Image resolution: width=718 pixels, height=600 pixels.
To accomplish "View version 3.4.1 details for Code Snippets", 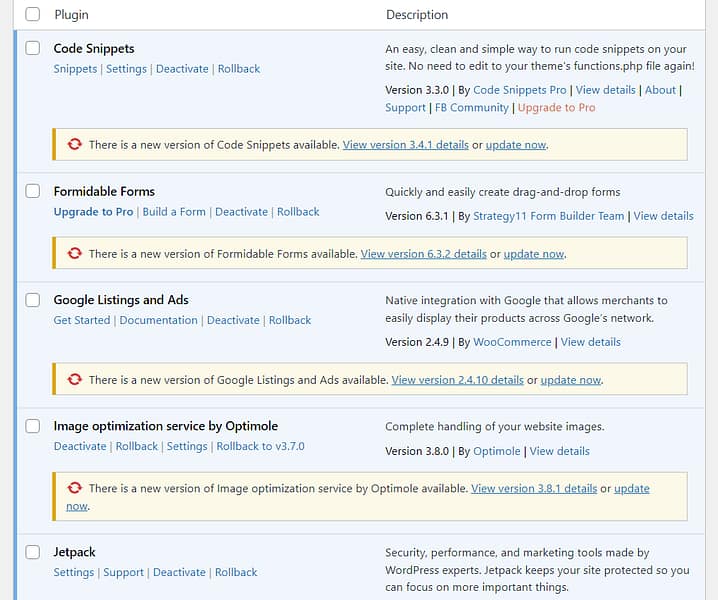I will coord(405,145).
